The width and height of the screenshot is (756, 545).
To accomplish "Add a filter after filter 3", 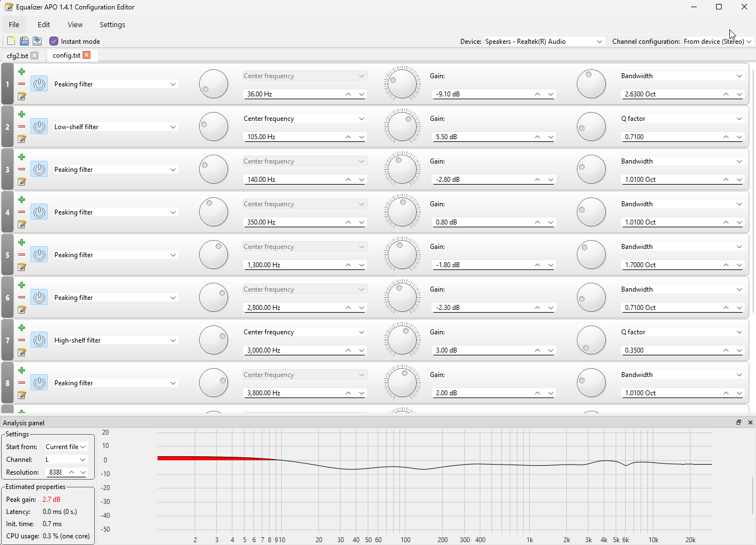I will [x=22, y=157].
